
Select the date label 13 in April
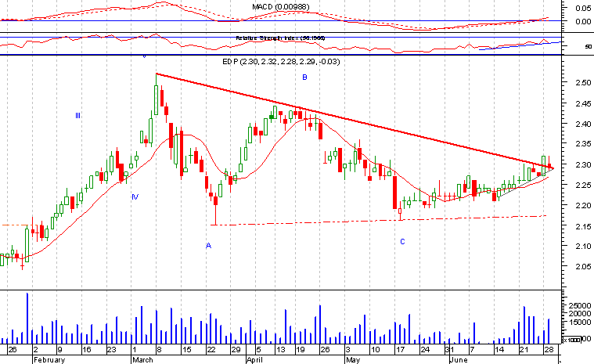pyautogui.click(x=280, y=350)
